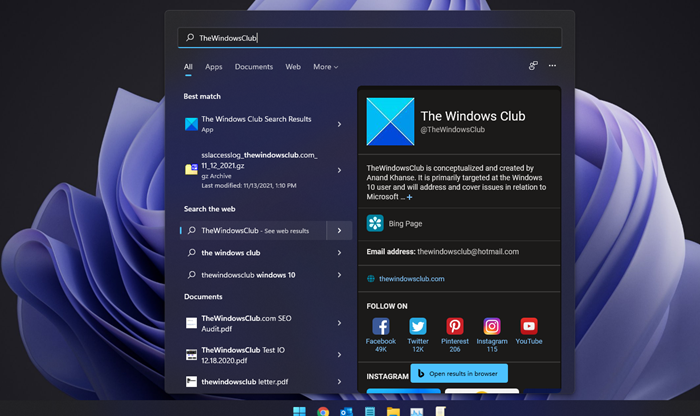Click The Windows Club Search Results app icon

[191, 124]
